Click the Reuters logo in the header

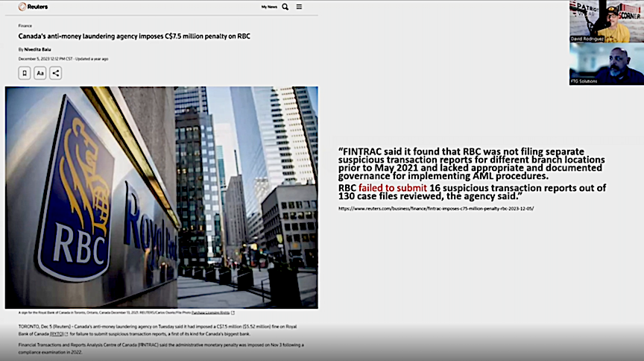(33, 7)
